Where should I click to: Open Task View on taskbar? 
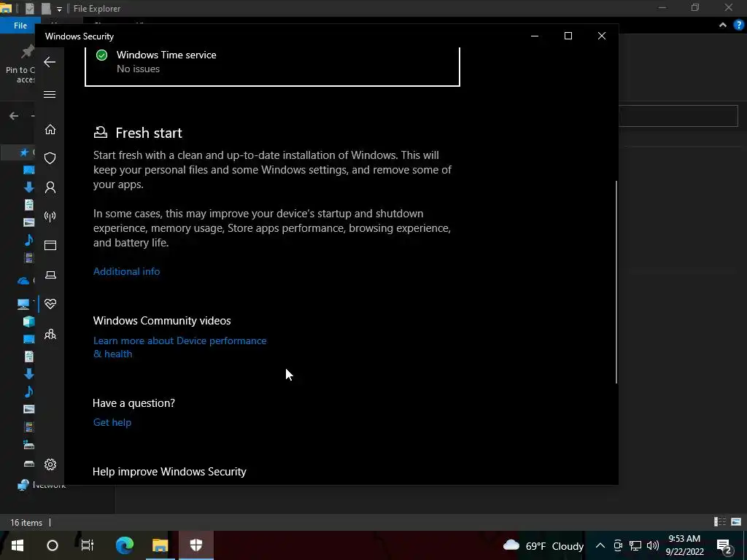point(88,545)
